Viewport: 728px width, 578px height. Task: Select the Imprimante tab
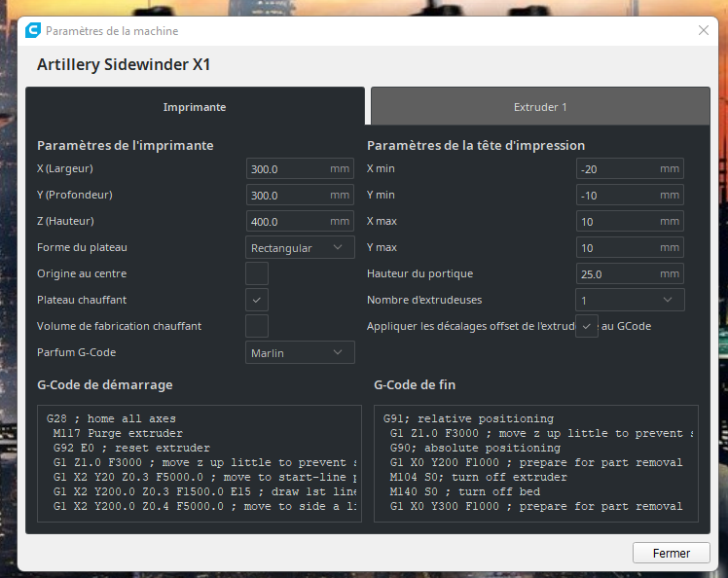pos(195,107)
